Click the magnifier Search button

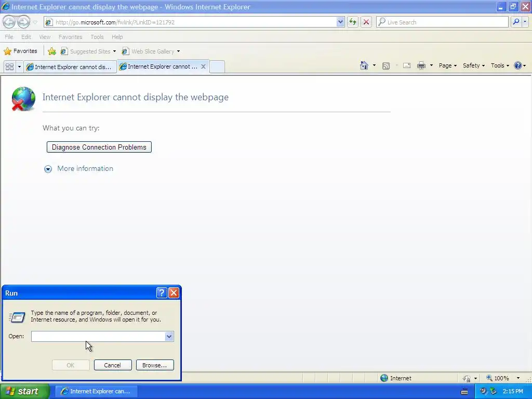516,22
